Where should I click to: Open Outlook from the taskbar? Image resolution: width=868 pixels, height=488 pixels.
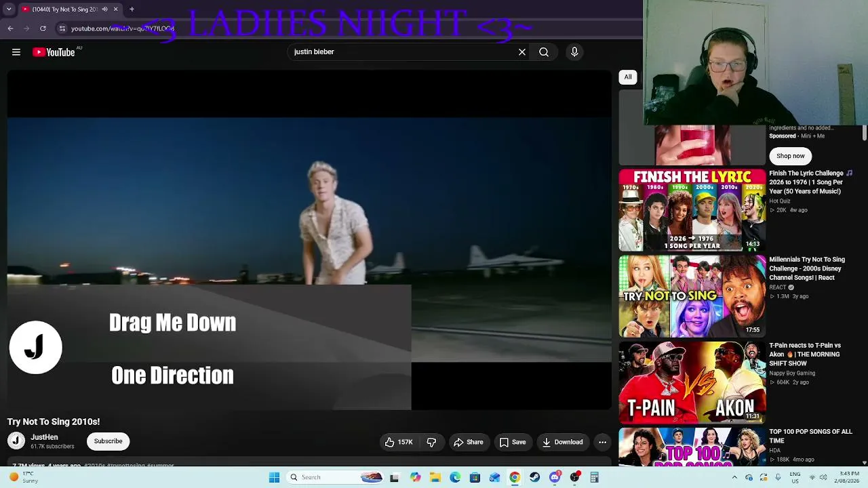495,477
